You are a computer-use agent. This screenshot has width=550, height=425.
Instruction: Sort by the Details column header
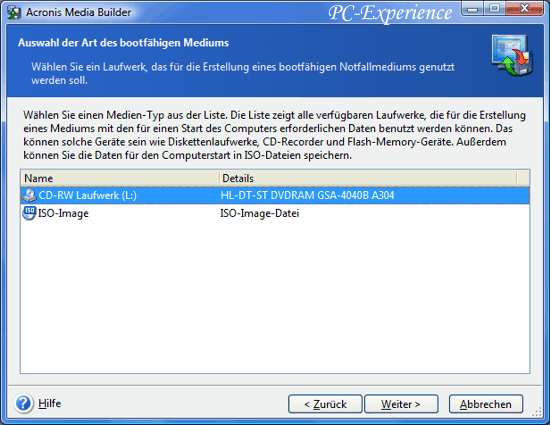pyautogui.click(x=368, y=178)
